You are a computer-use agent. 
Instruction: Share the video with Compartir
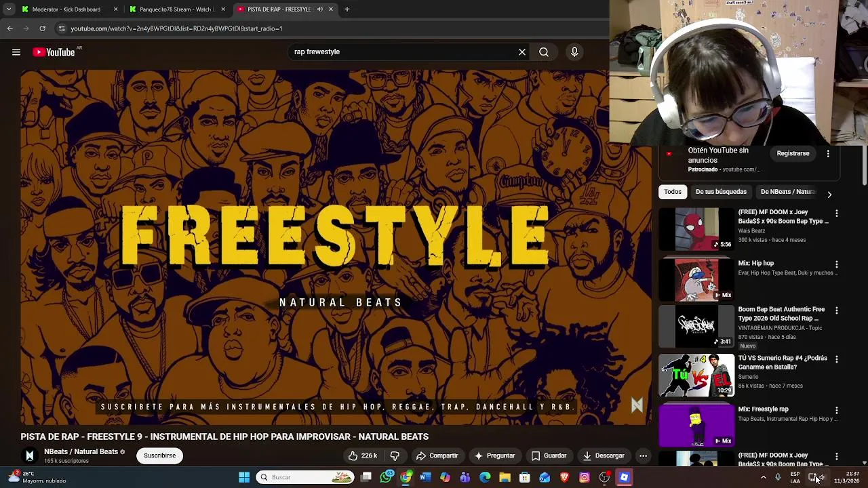pos(437,456)
